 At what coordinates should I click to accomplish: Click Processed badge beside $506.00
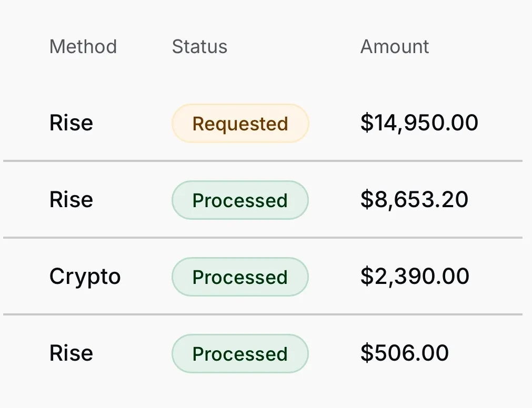pyautogui.click(x=240, y=354)
